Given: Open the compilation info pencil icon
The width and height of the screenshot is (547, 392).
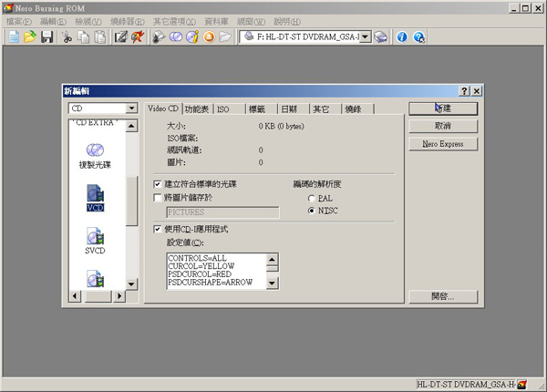Looking at the screenshot, I should [x=121, y=36].
